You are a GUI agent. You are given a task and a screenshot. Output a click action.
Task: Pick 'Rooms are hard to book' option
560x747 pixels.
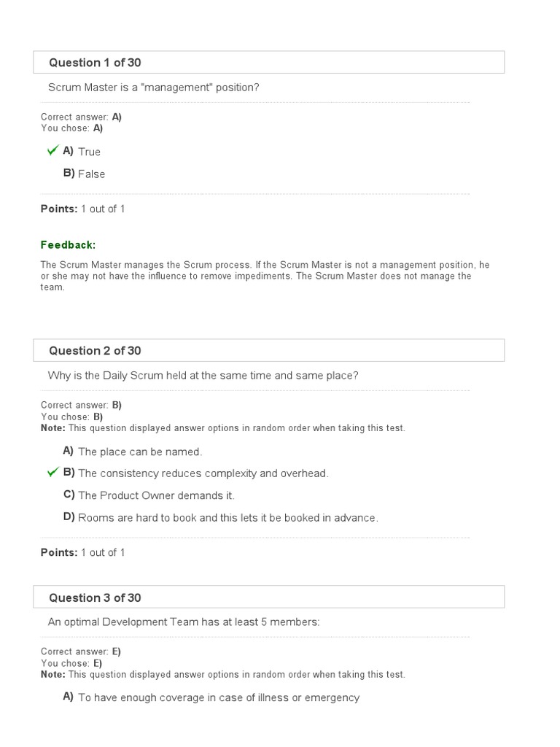pos(227,517)
